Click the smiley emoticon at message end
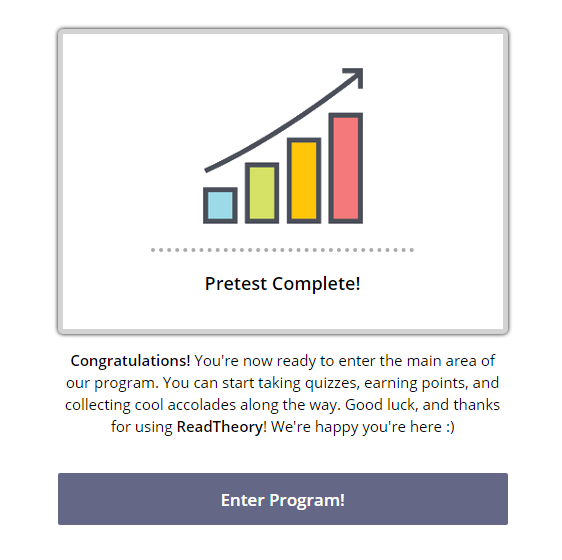 pos(450,427)
